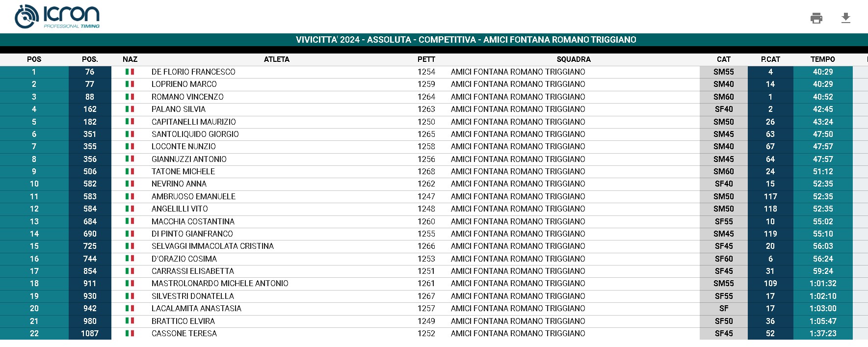Click overall position 506
The image size is (868, 347).
click(x=90, y=171)
